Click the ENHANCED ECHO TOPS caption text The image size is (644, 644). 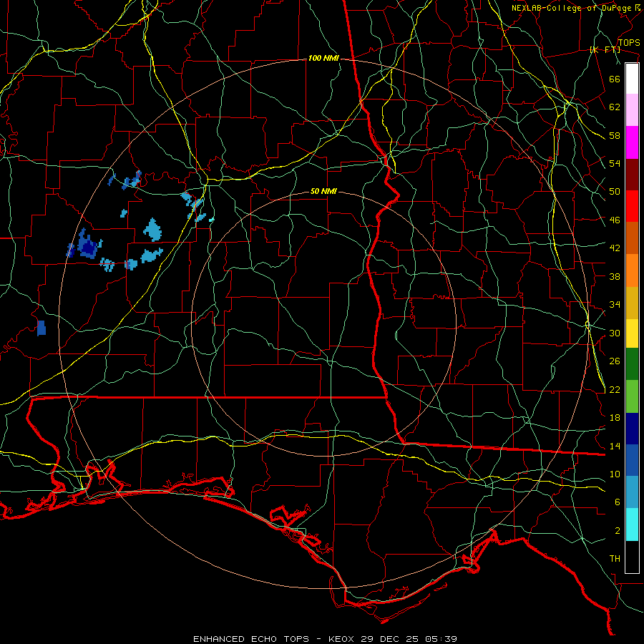(251, 639)
